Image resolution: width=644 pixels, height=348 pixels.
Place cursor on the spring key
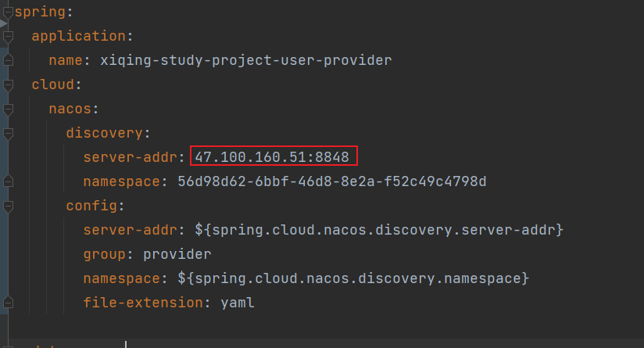(41, 13)
